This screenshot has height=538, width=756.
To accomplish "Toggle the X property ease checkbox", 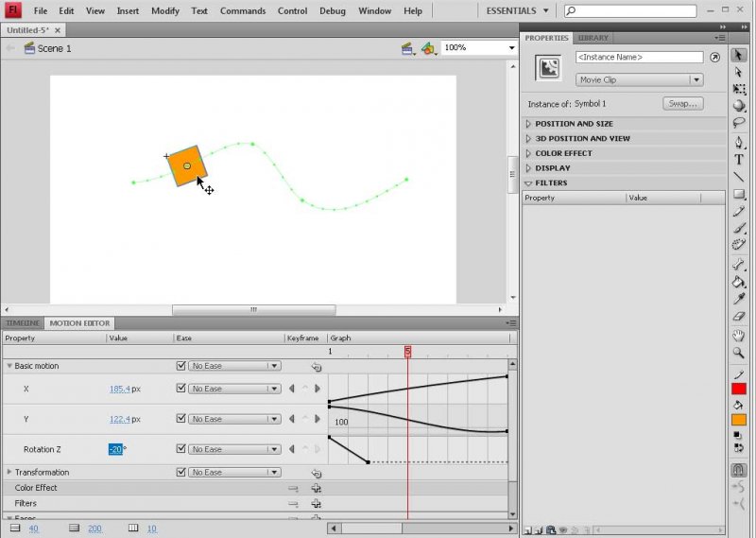I will click(x=181, y=389).
